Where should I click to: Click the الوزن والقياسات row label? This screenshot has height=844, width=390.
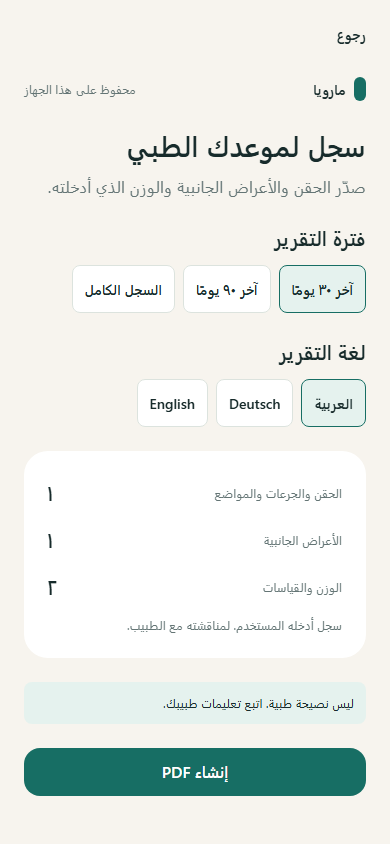coord(302,588)
